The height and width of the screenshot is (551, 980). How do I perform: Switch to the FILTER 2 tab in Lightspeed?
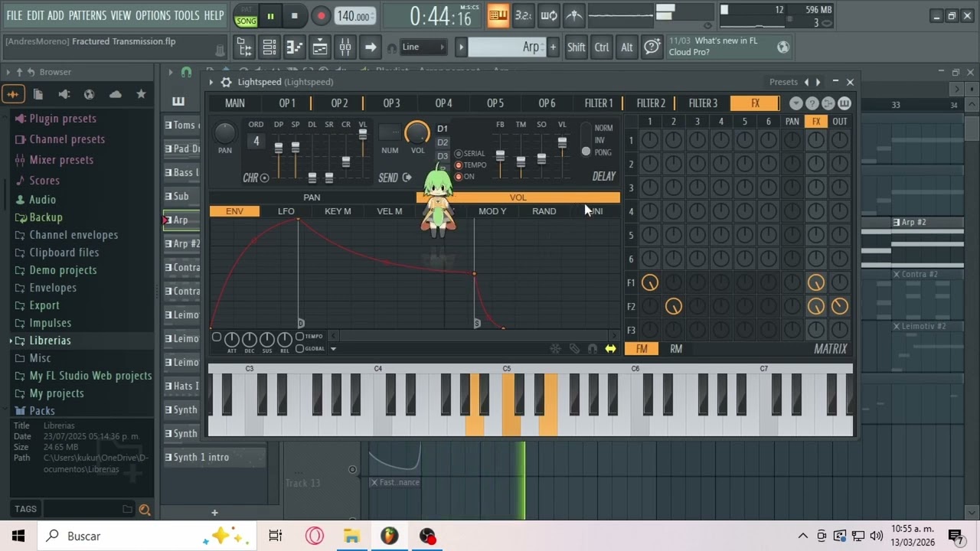click(x=651, y=103)
